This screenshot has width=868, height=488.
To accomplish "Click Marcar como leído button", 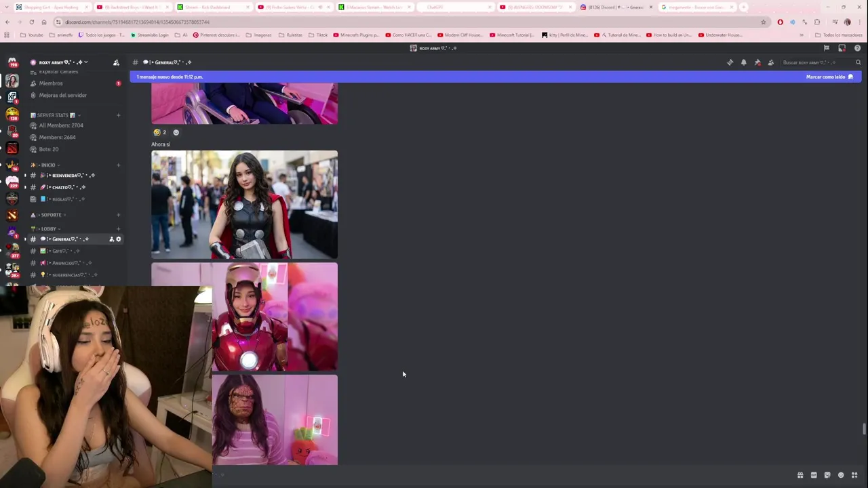I will [829, 77].
